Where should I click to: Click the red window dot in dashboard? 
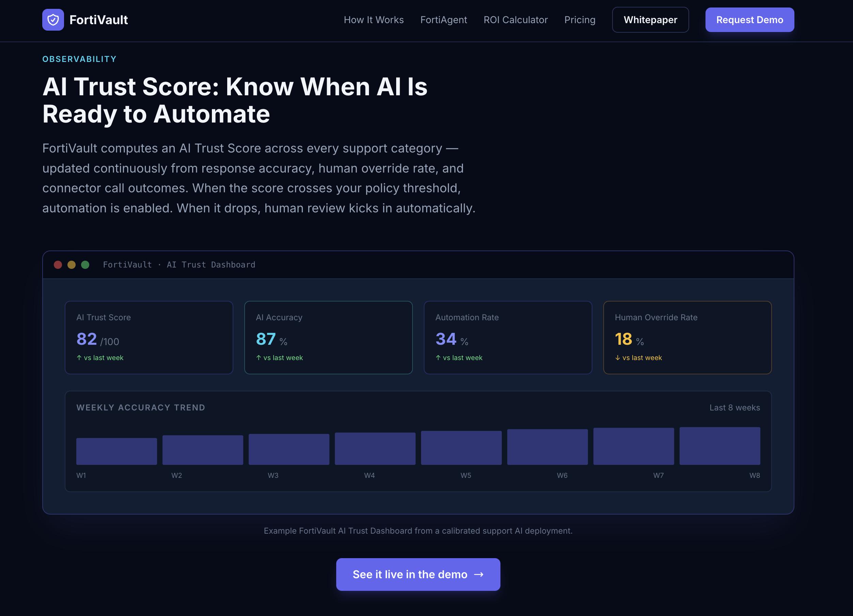(x=58, y=264)
